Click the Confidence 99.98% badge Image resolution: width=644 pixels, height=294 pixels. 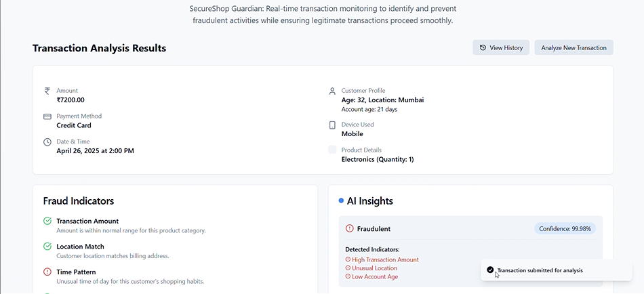[565, 229]
